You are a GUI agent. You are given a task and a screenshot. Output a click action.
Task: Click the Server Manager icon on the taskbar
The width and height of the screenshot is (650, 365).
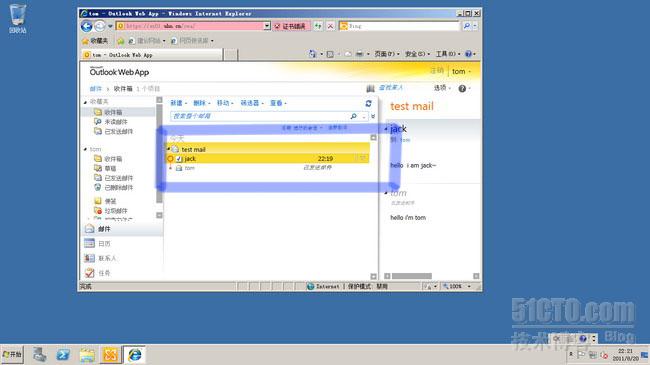click(x=40, y=355)
